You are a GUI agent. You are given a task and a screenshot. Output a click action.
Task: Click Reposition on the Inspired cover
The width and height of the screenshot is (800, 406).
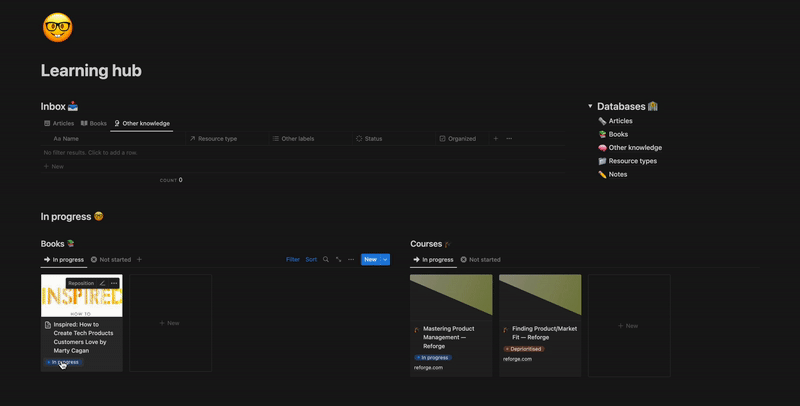81,283
